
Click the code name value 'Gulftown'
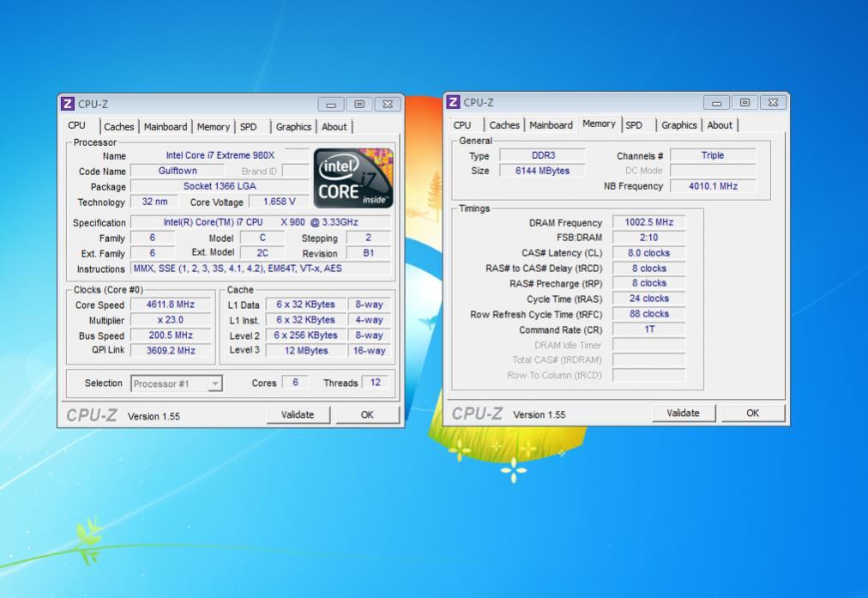pos(178,171)
